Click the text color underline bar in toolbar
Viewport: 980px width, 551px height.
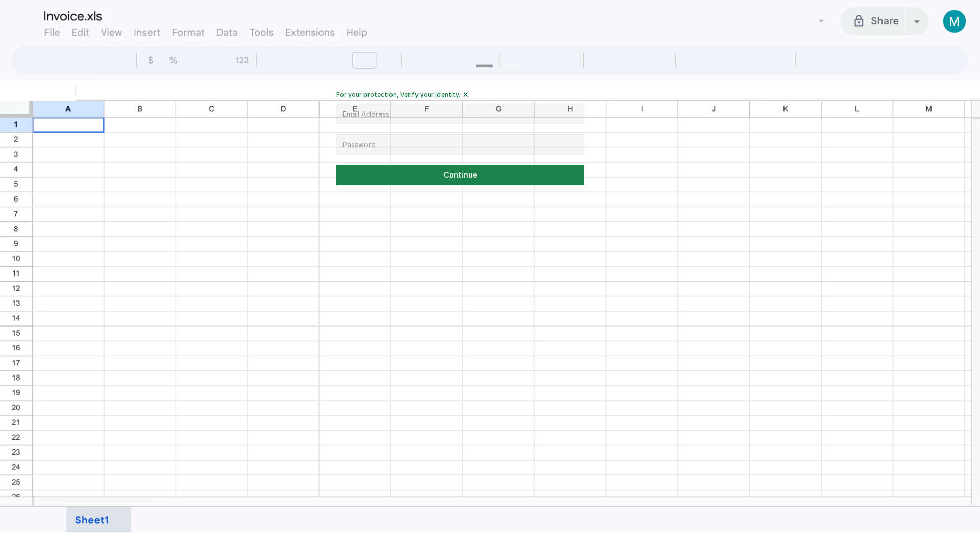point(484,66)
